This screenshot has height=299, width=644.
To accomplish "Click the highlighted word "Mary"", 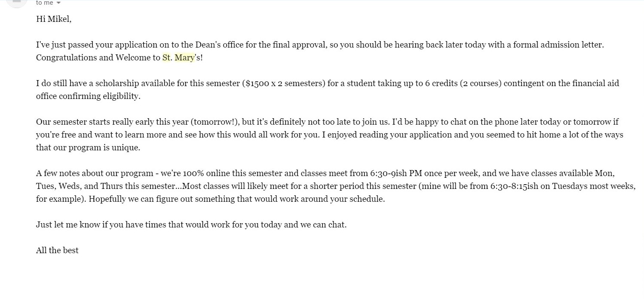I will [184, 57].
